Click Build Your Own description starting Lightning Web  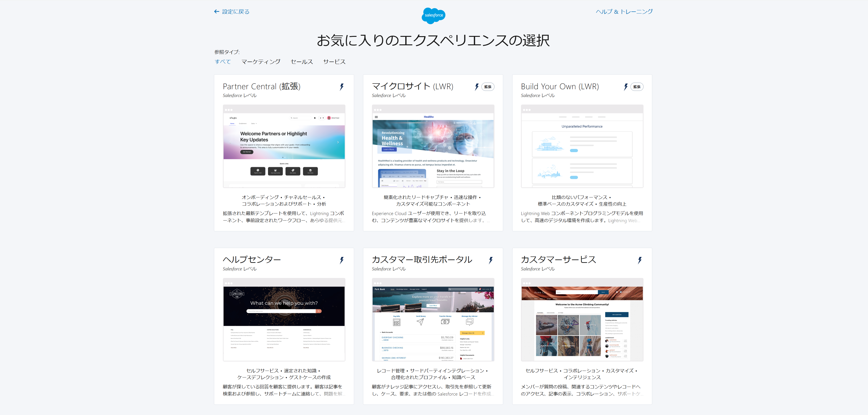582,217
